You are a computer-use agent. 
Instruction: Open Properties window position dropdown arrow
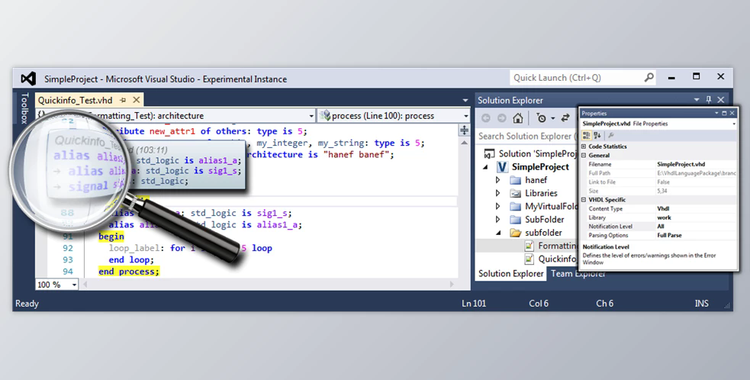717,113
